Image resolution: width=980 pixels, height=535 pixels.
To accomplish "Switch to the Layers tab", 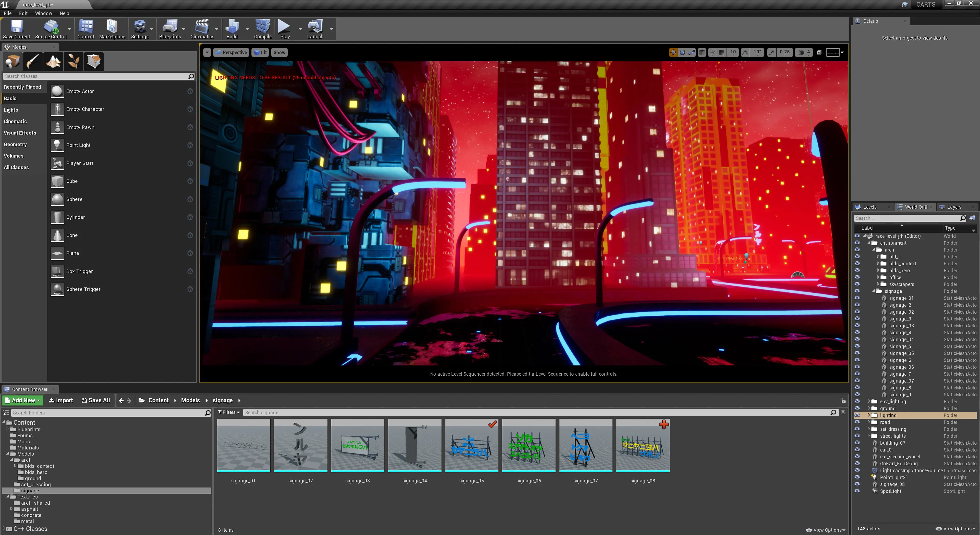I will [x=954, y=207].
